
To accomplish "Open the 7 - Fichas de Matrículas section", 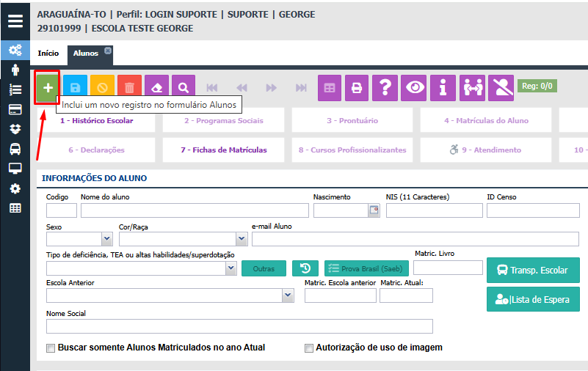I will coord(223,150).
